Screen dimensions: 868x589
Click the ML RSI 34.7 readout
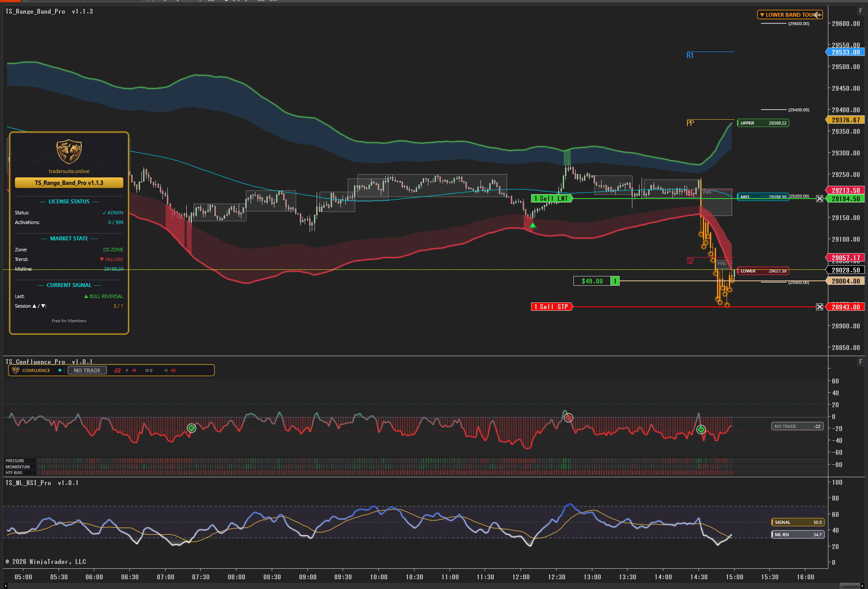coord(798,534)
